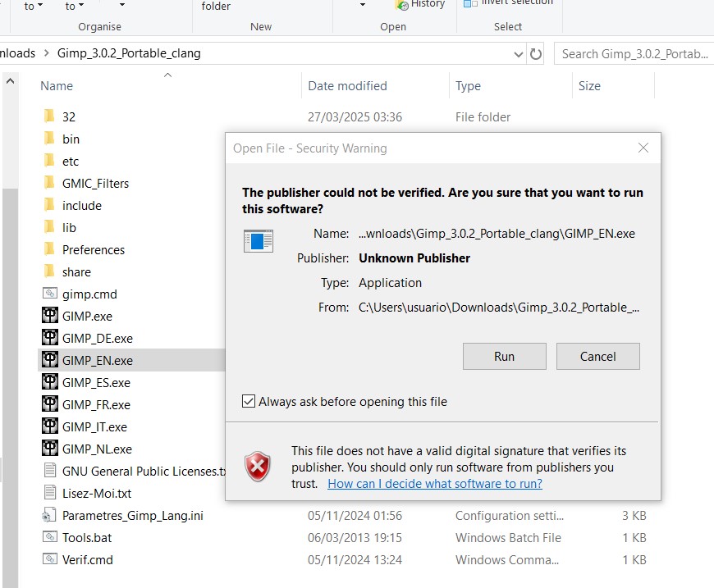Image resolution: width=714 pixels, height=588 pixels.
Task: Refresh the folder view with the refresh icon
Action: click(x=536, y=54)
